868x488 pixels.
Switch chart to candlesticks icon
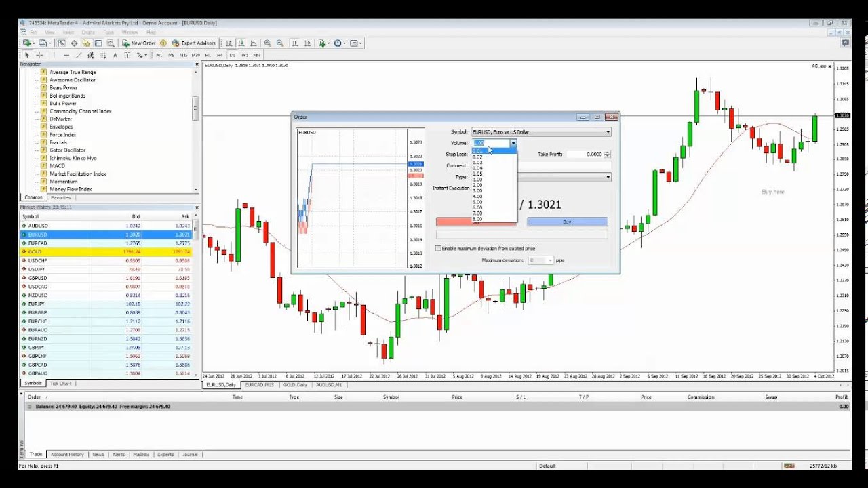click(x=241, y=43)
